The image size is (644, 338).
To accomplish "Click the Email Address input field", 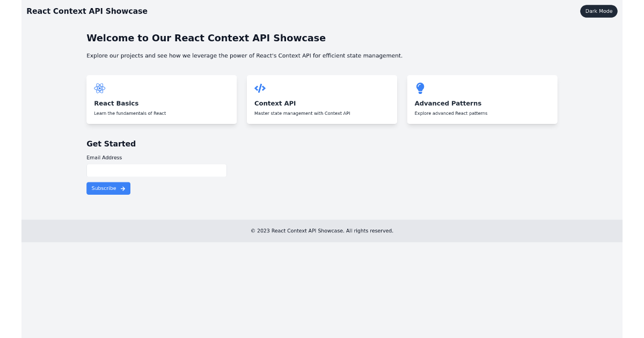I will pyautogui.click(x=156, y=170).
